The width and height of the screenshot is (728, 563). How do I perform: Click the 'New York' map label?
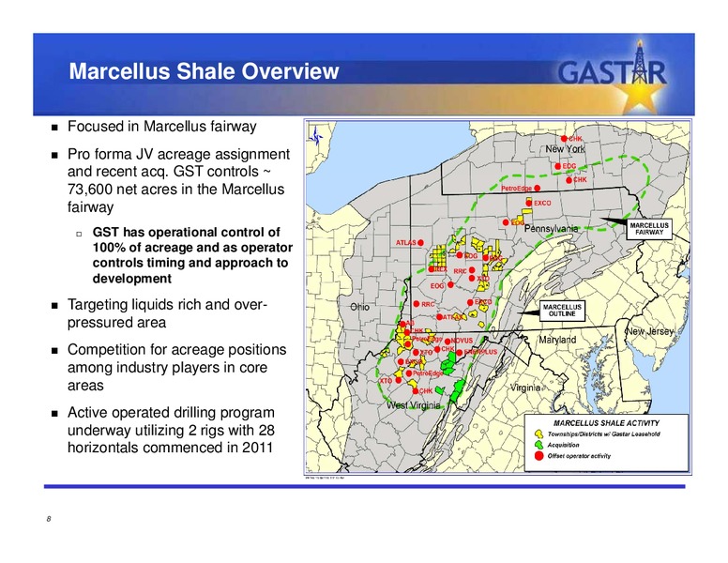point(565,149)
